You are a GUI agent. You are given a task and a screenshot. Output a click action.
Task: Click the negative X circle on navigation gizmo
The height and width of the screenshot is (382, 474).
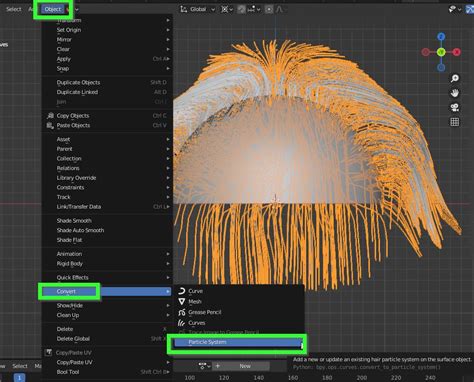click(x=426, y=52)
